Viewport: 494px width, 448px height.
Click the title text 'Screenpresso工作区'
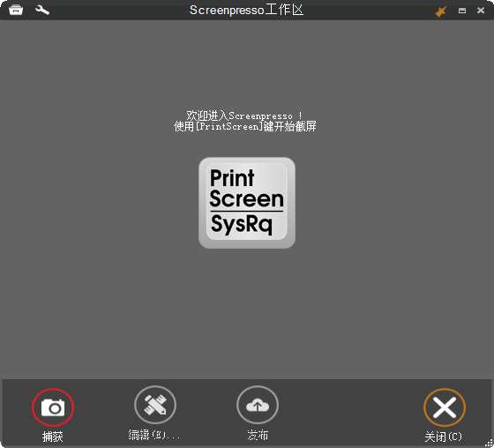(246, 10)
